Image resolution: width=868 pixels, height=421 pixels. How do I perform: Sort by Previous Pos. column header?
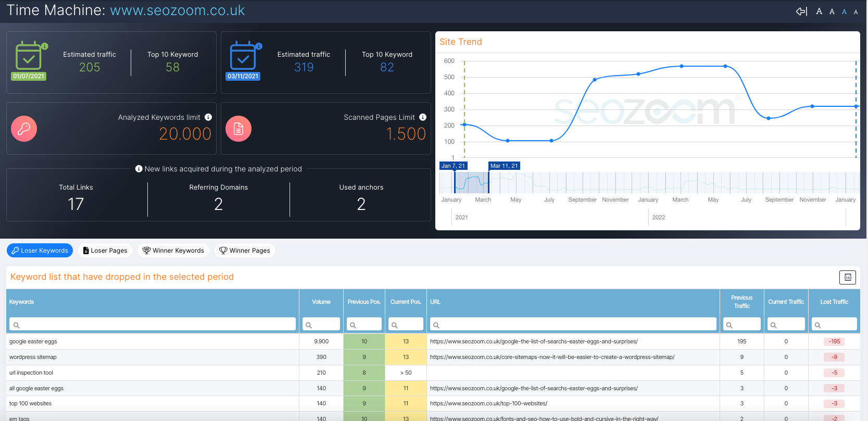tap(364, 302)
